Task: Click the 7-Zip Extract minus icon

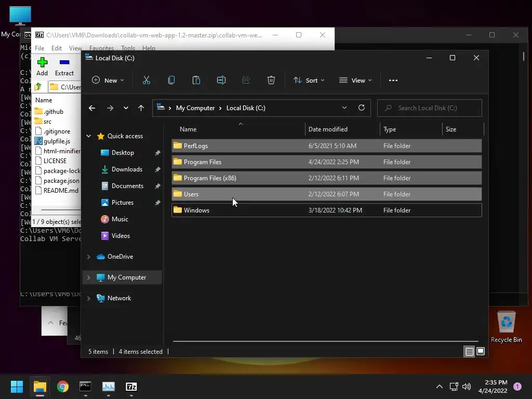Action: point(64,62)
